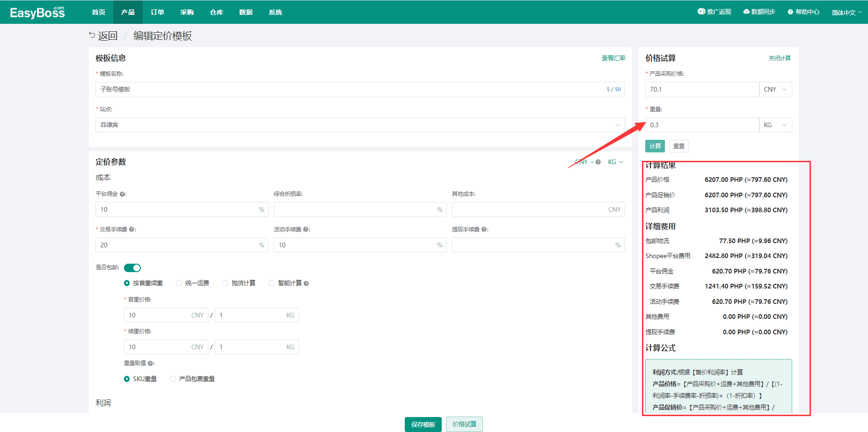Click 推广返现 text in header
The width and height of the screenshot is (868, 432).
[719, 12]
